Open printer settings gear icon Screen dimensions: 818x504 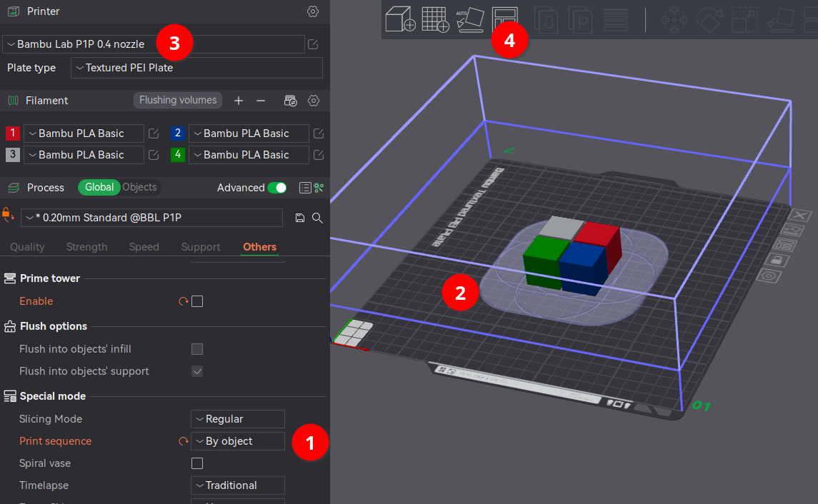pos(312,11)
